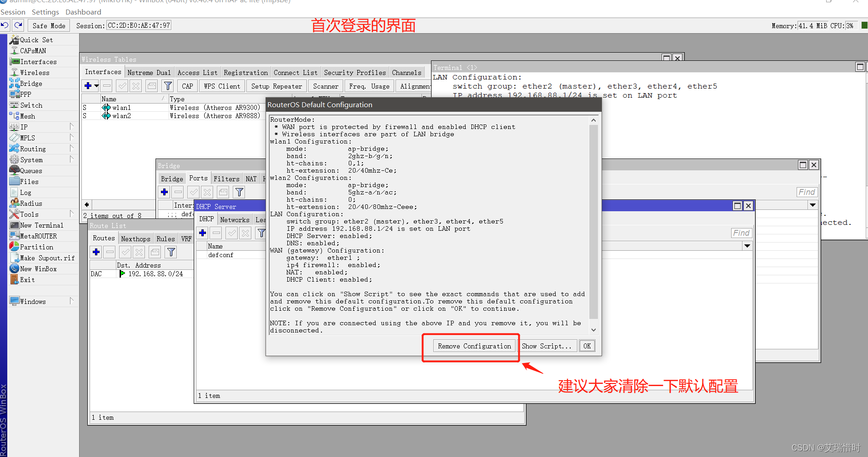The height and width of the screenshot is (457, 868).
Task: Open Switch from sidebar
Action: click(31, 105)
